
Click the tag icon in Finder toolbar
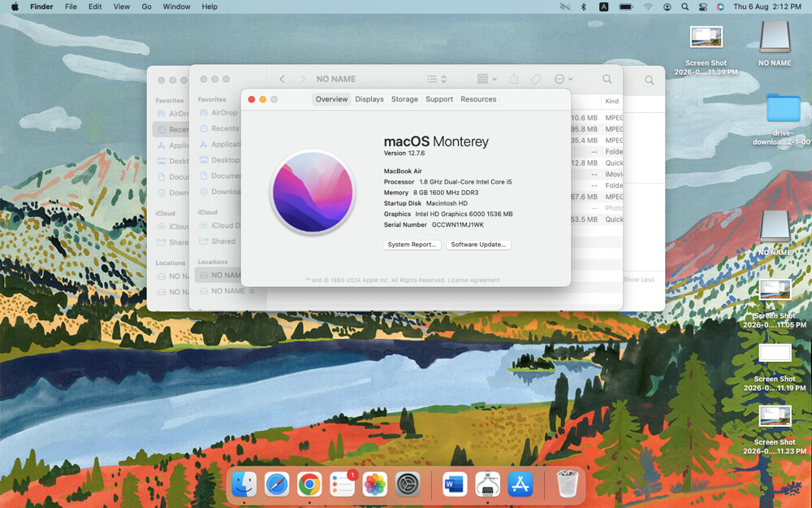(536, 79)
